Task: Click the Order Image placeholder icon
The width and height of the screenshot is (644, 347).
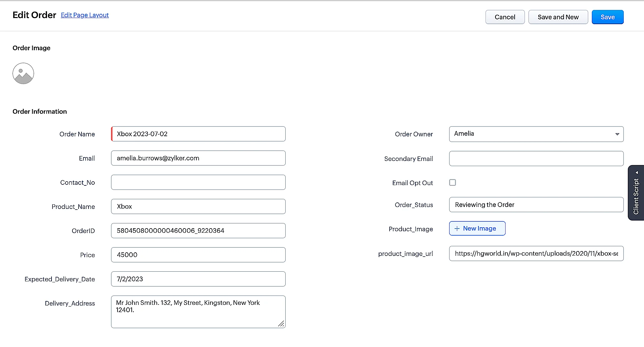Action: point(23,73)
